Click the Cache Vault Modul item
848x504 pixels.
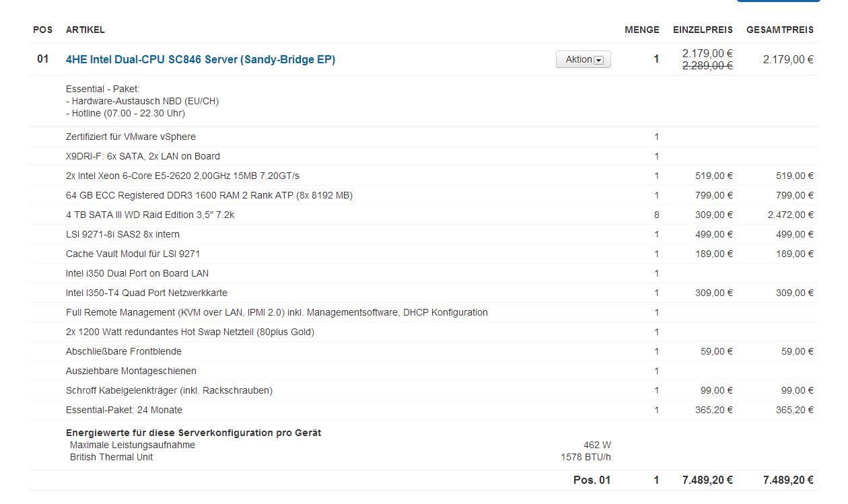coord(133,254)
